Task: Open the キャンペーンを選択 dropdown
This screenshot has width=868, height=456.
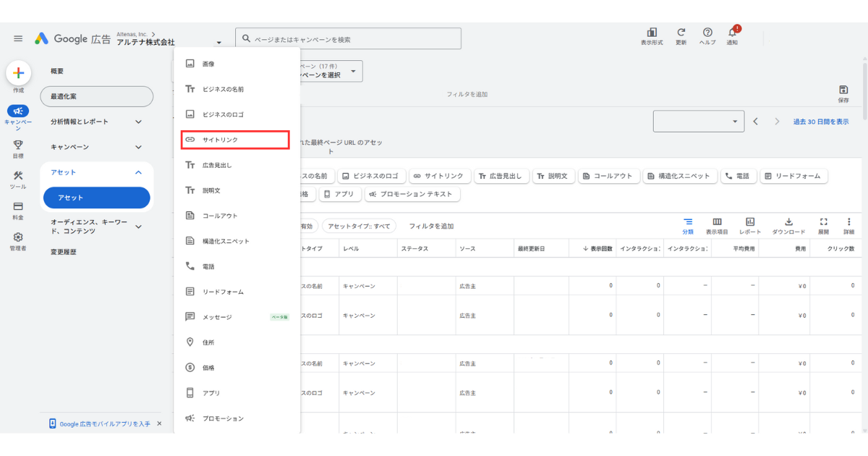Action: click(331, 71)
